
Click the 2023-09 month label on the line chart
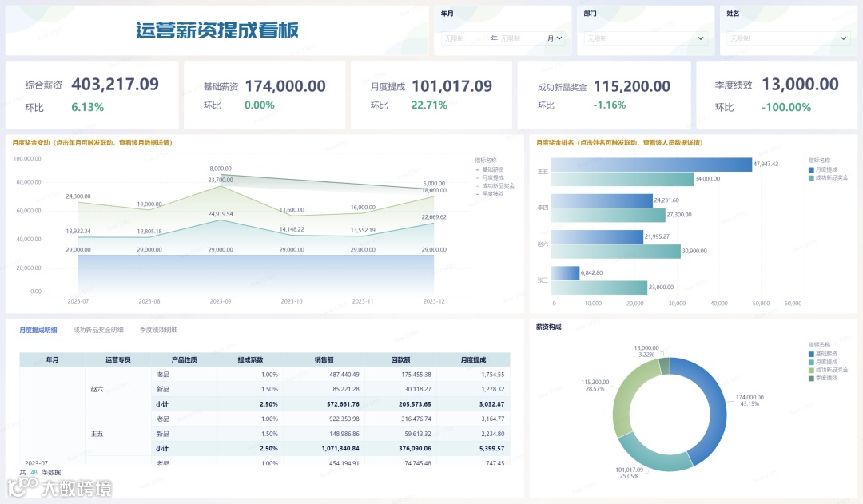(x=221, y=301)
